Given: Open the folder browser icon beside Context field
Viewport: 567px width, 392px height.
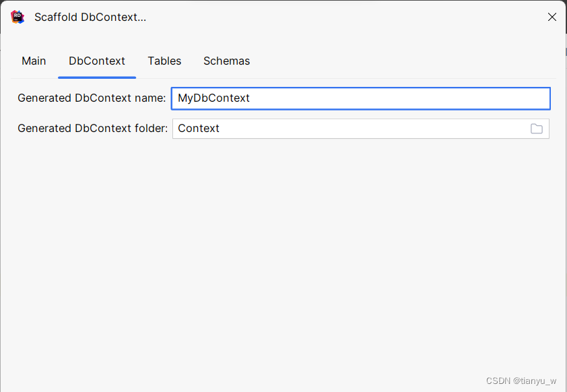Looking at the screenshot, I should tap(537, 129).
